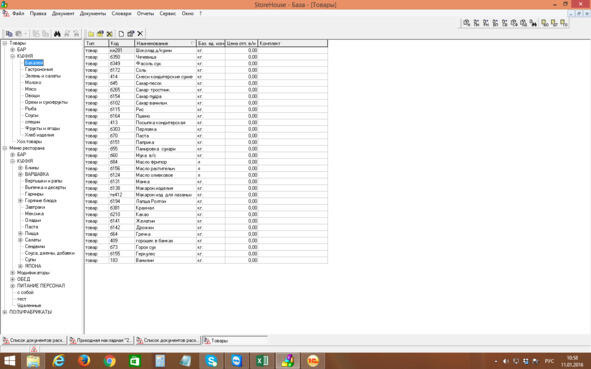This screenshot has width=591, height=369.
Task: Expand the БАР node under Товары
Action: (x=12, y=49)
